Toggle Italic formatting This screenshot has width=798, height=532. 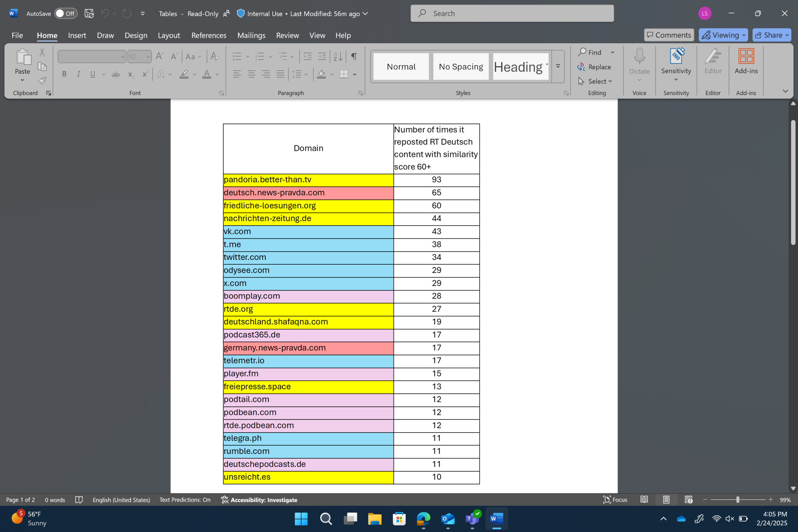coord(78,74)
